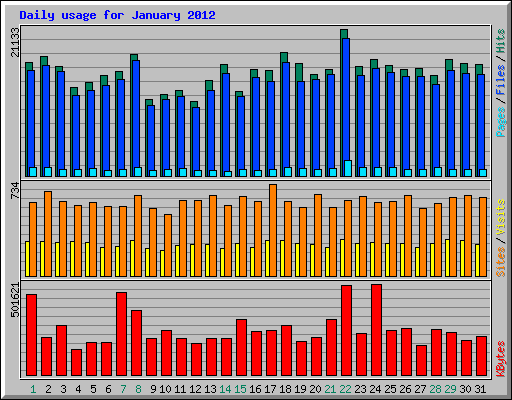Image resolution: width=512 pixels, height=400 pixels.
Task: Click the 21133 hits axis value
Action: point(15,42)
